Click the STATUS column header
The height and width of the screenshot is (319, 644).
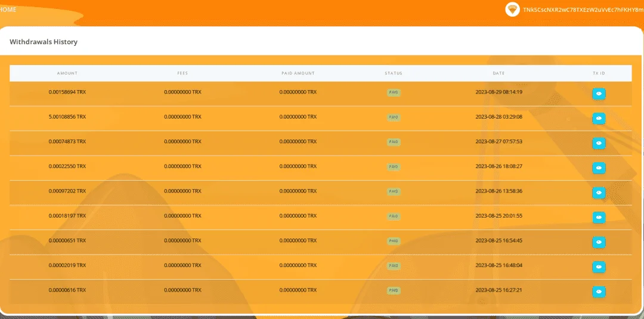click(394, 73)
